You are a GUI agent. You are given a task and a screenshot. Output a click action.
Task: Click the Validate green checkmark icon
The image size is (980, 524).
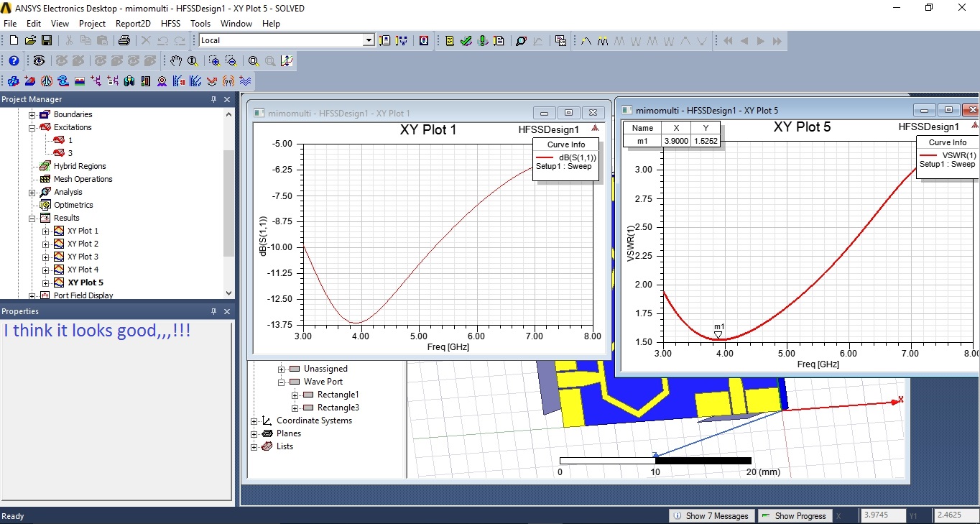click(x=466, y=41)
